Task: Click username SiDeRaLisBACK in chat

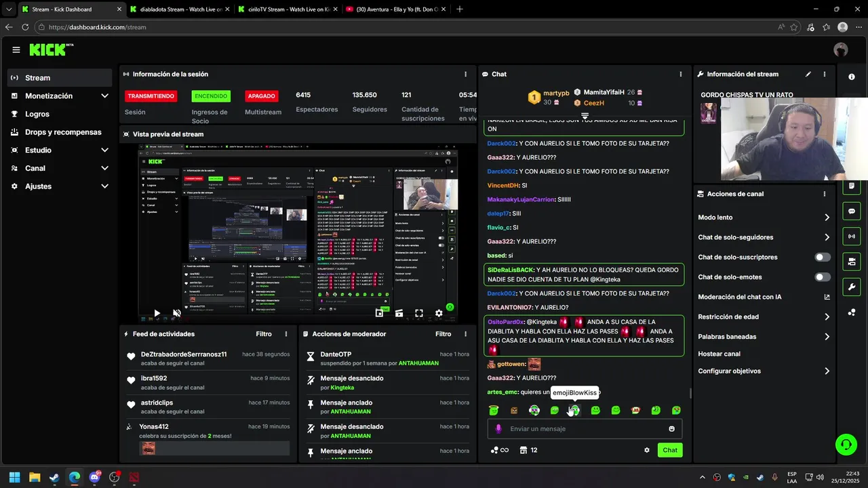Action: pyautogui.click(x=511, y=270)
